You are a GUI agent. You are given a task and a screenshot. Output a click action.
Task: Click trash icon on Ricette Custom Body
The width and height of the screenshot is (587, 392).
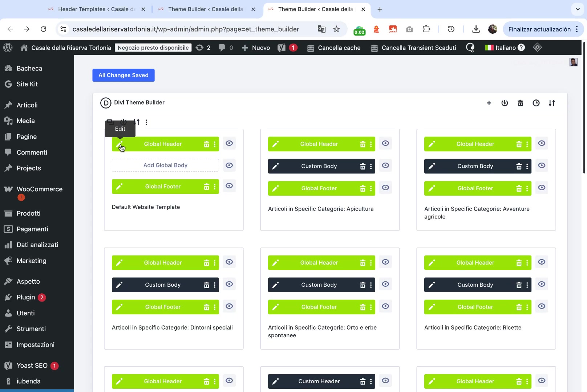click(x=519, y=285)
